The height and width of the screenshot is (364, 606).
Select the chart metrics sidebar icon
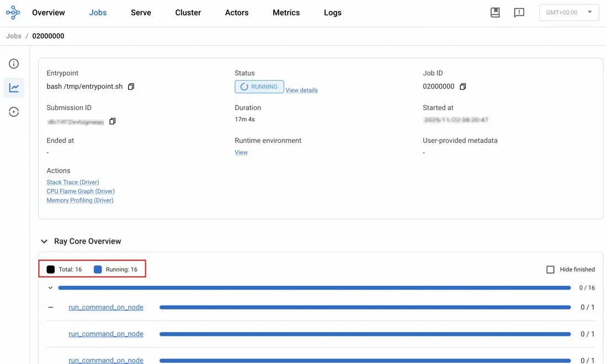coord(14,88)
